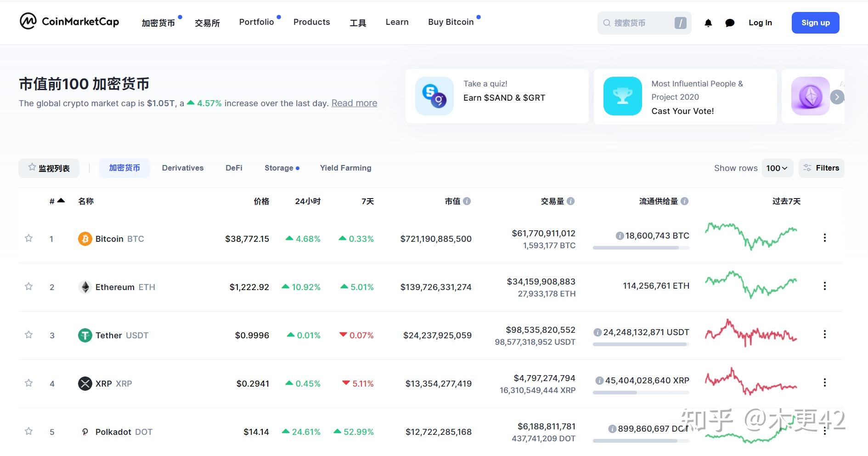Open the Ethereum row three-dot menu
The width and height of the screenshot is (868, 456).
coord(825,286)
